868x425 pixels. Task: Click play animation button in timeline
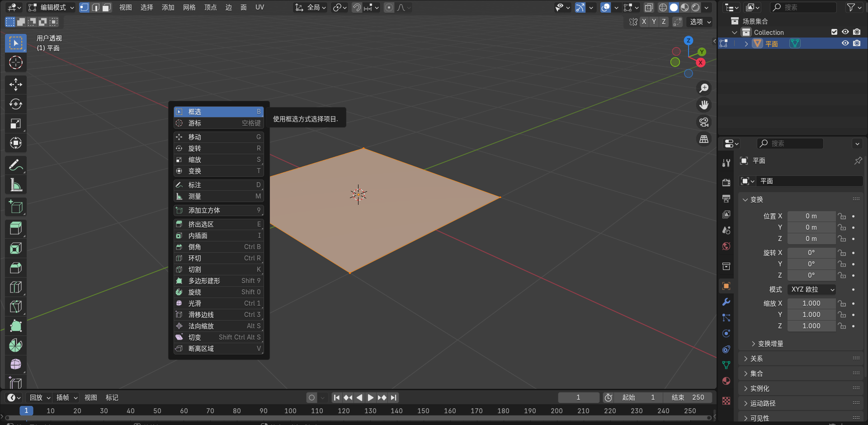(x=370, y=397)
